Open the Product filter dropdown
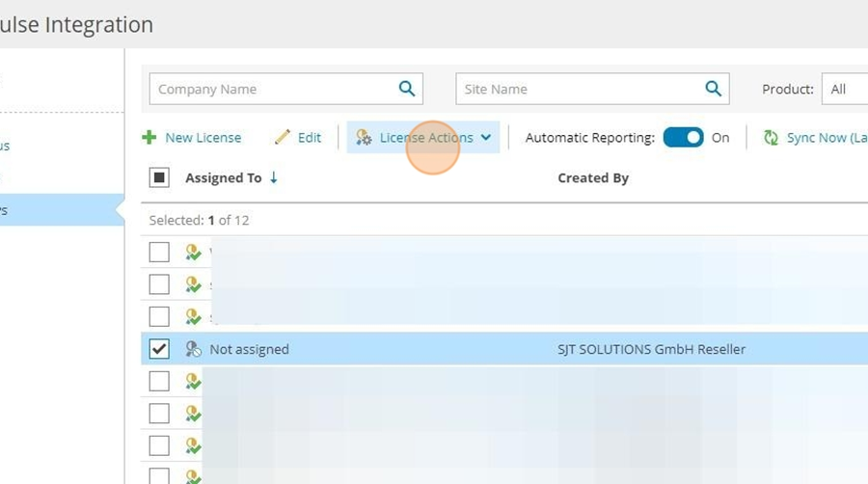868x484 pixels. pos(845,89)
